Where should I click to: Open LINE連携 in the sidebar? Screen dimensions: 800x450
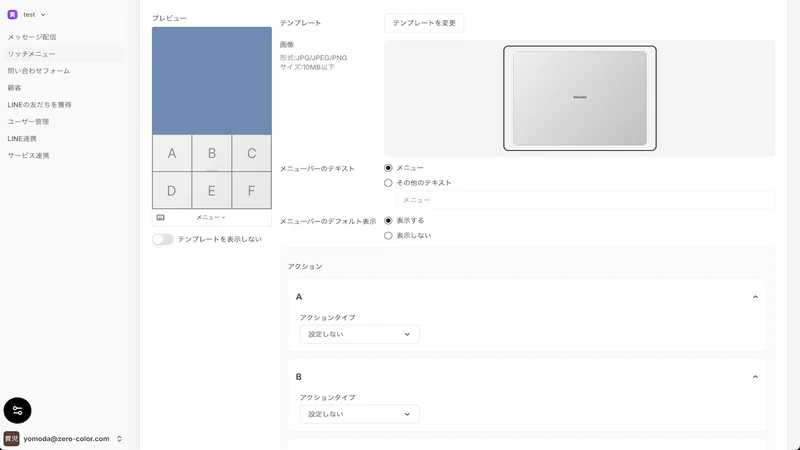tap(22, 139)
